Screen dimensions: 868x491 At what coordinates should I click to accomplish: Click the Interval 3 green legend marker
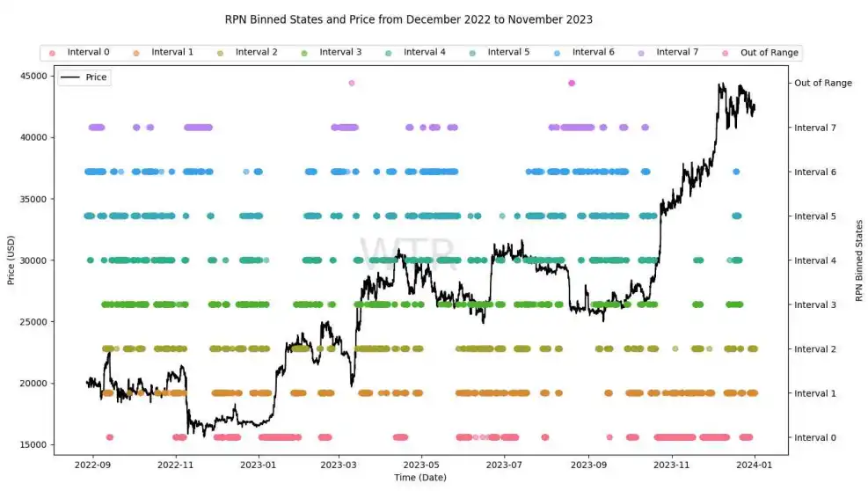(304, 53)
